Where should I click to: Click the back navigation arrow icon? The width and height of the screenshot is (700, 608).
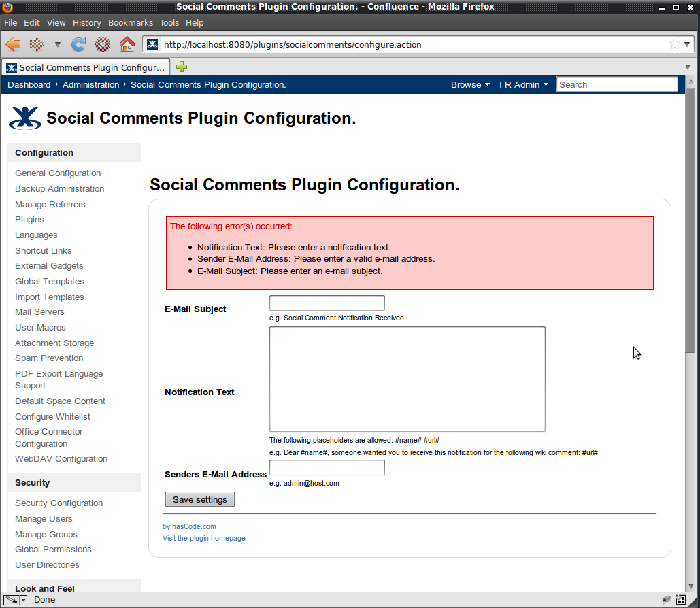point(13,44)
